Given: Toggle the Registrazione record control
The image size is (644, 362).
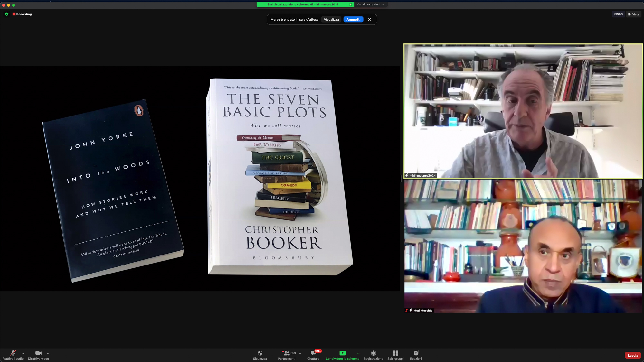Looking at the screenshot, I should [x=373, y=355].
